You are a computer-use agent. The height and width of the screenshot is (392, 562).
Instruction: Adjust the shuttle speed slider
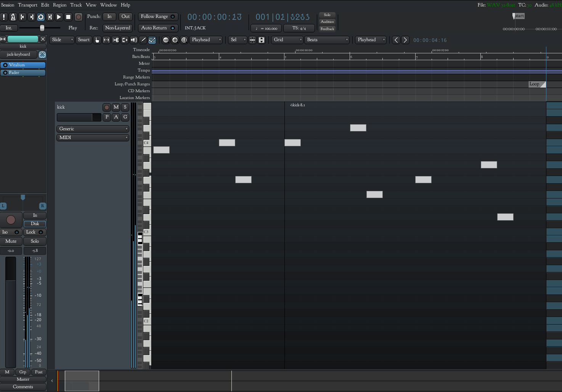tap(40, 28)
